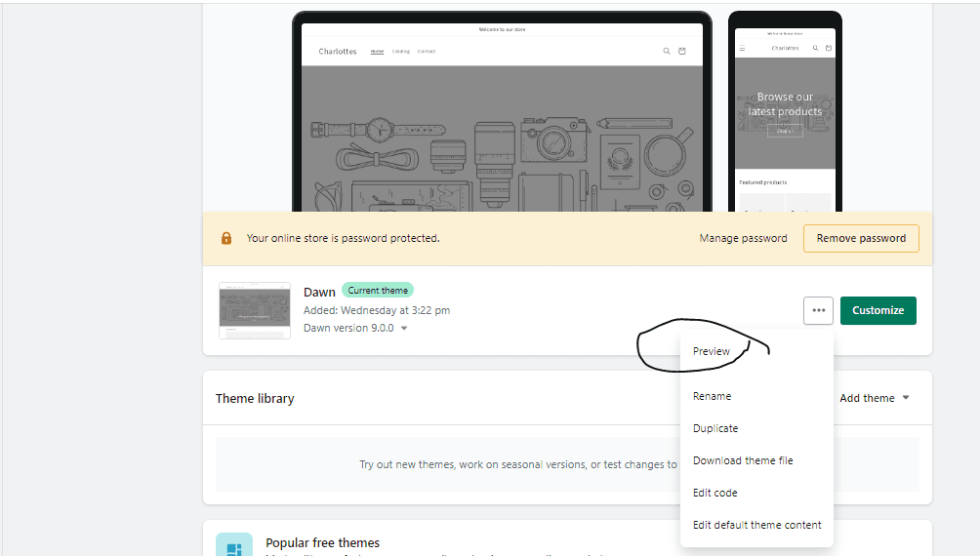Image resolution: width=980 pixels, height=556 pixels.
Task: Choose Edit default theme content
Action: 756,525
